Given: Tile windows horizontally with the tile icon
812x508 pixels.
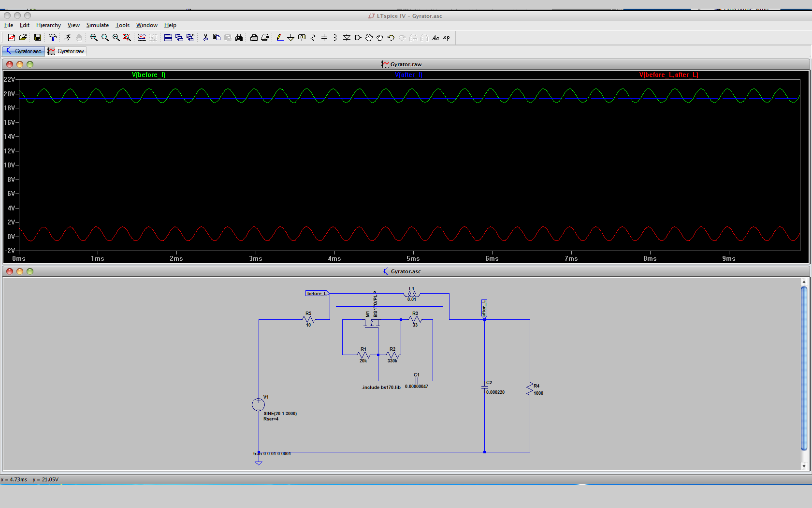Looking at the screenshot, I should point(168,38).
